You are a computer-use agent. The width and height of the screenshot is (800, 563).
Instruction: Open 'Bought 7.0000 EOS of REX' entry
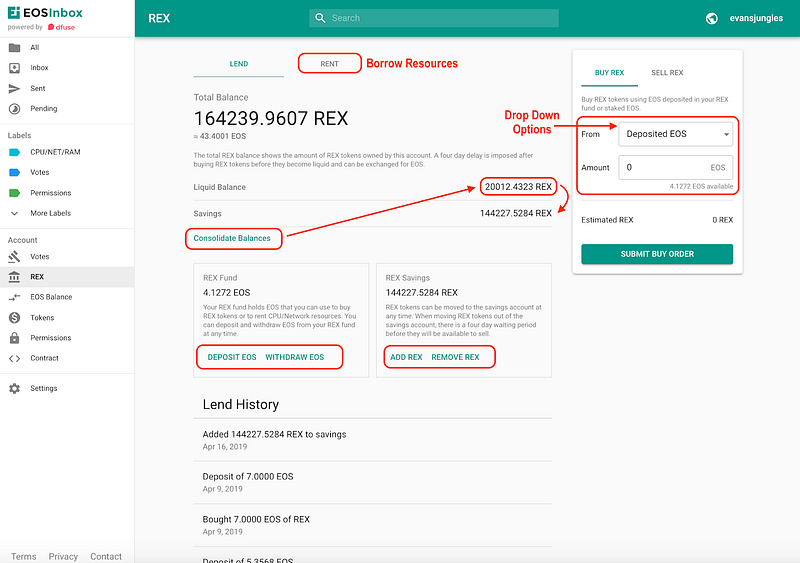[372, 525]
